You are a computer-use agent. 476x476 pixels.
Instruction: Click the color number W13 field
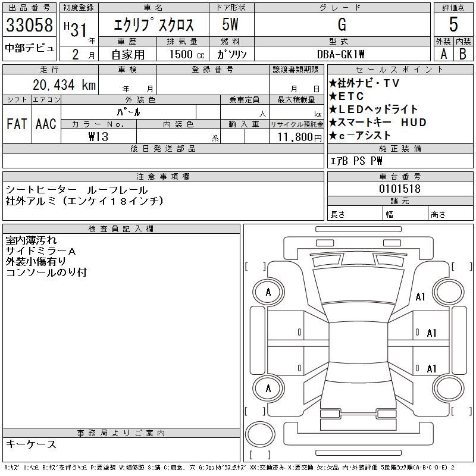click(x=99, y=136)
